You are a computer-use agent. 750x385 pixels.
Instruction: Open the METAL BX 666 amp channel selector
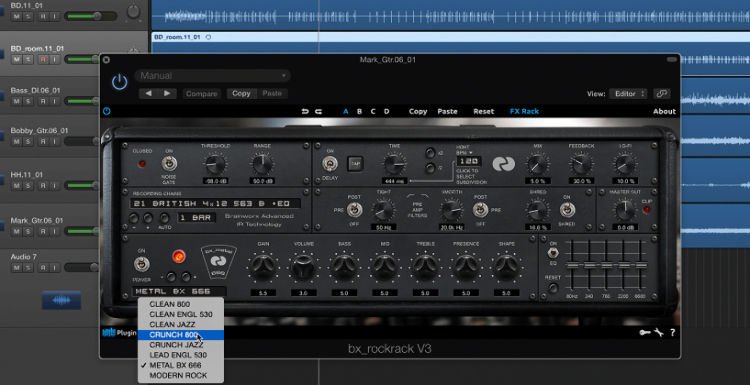pyautogui.click(x=179, y=291)
